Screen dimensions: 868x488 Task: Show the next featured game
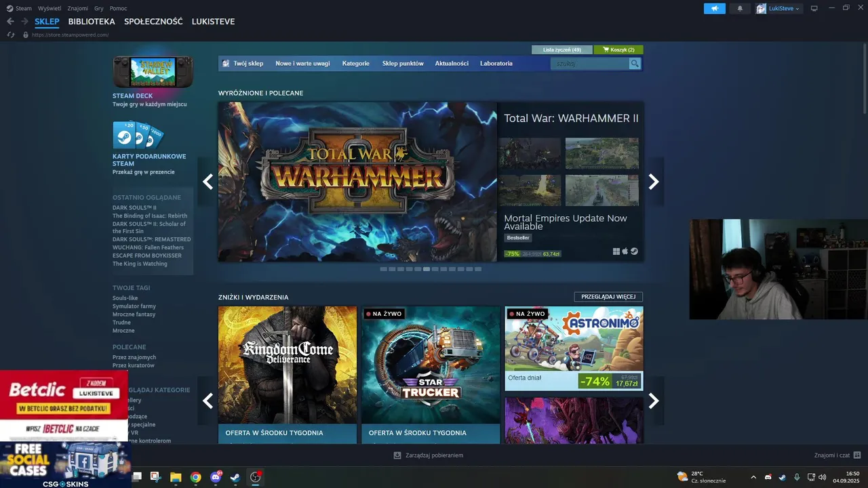654,182
